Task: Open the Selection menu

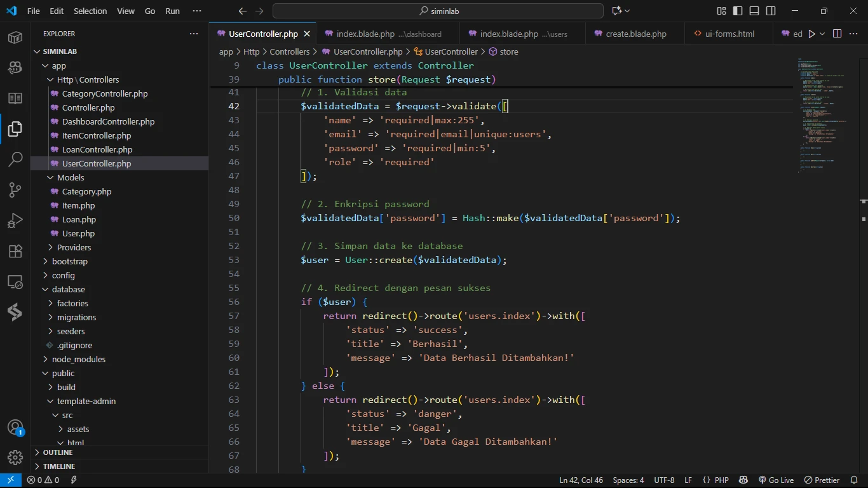Action: click(90, 11)
